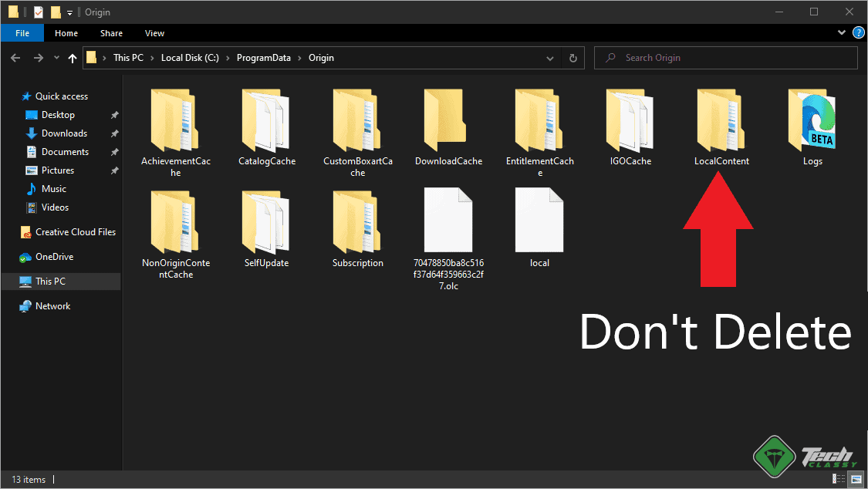Switch to the View tab
This screenshot has height=489, width=868.
pos(154,33)
